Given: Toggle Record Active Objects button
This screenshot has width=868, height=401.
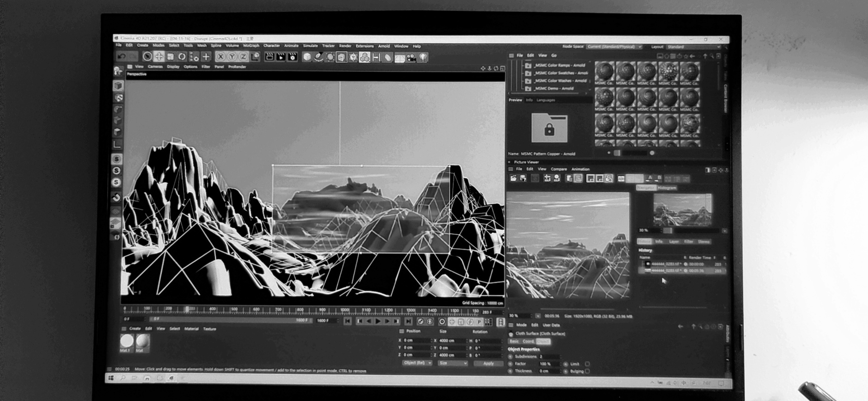Looking at the screenshot, I should click(420, 321).
